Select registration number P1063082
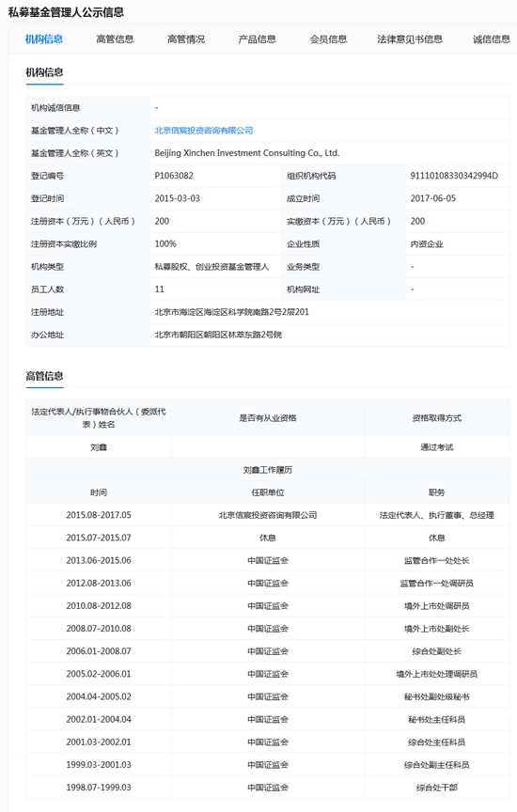The image size is (517, 812). 174,176
